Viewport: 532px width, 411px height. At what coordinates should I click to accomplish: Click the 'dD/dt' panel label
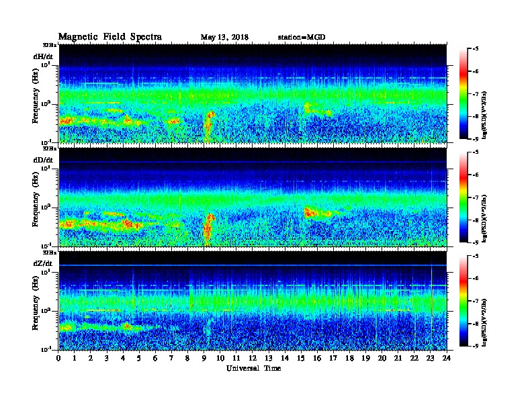pyautogui.click(x=43, y=160)
